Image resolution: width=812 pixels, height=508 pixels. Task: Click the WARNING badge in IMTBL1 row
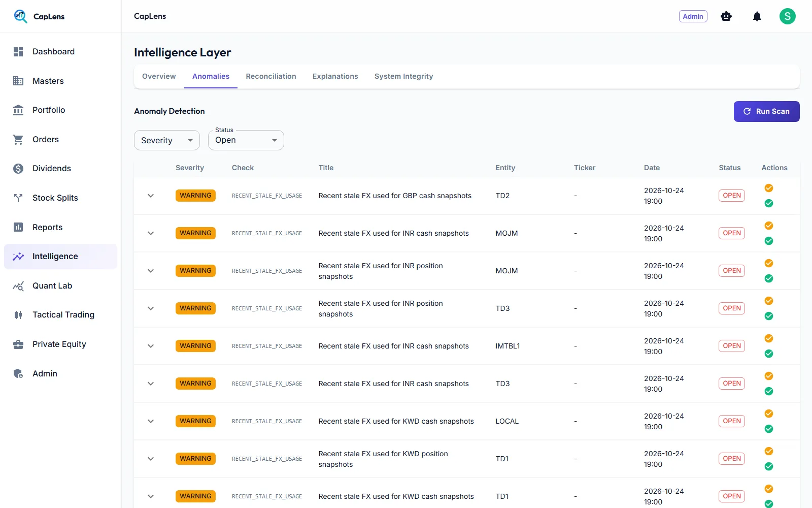195,346
